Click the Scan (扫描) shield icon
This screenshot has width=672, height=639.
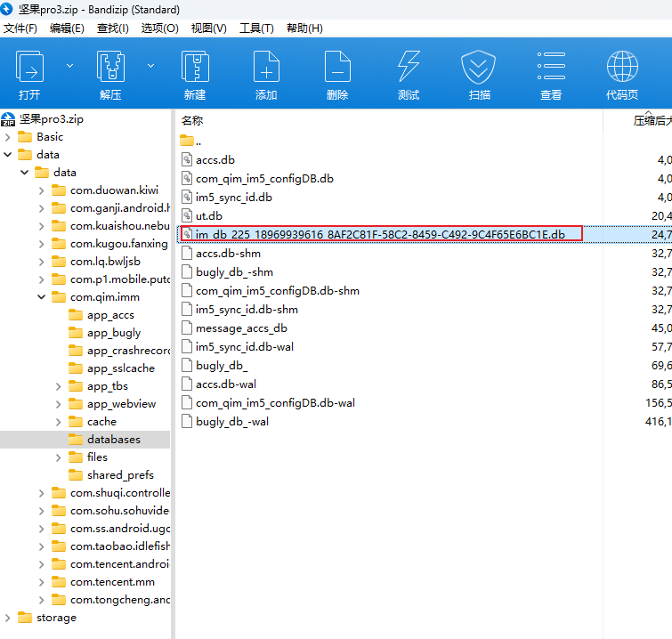[478, 67]
